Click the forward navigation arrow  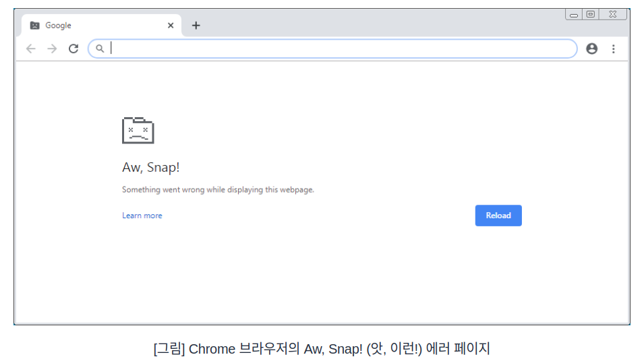pyautogui.click(x=52, y=48)
